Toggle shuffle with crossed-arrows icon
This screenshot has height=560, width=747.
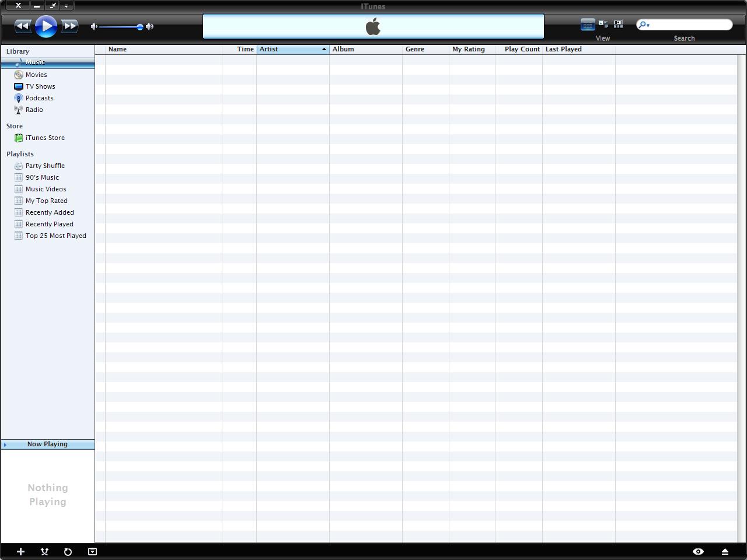(44, 551)
